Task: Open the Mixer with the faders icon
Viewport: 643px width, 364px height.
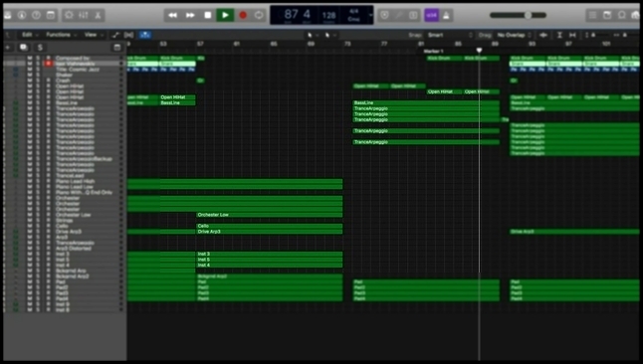Action: [x=84, y=15]
